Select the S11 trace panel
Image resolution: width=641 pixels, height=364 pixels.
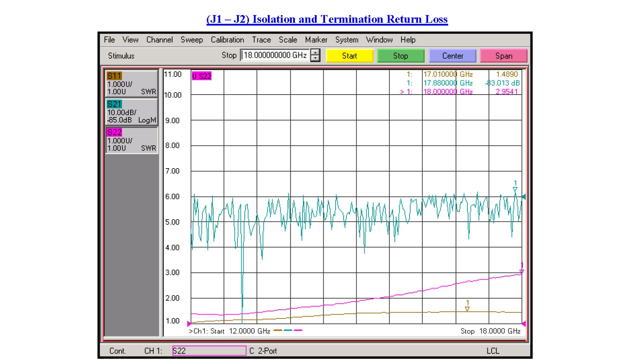(x=131, y=83)
